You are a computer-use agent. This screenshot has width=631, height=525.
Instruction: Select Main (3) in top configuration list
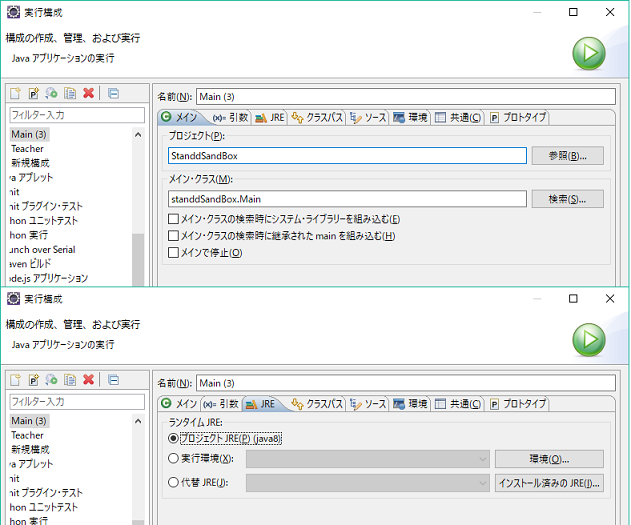click(29, 134)
